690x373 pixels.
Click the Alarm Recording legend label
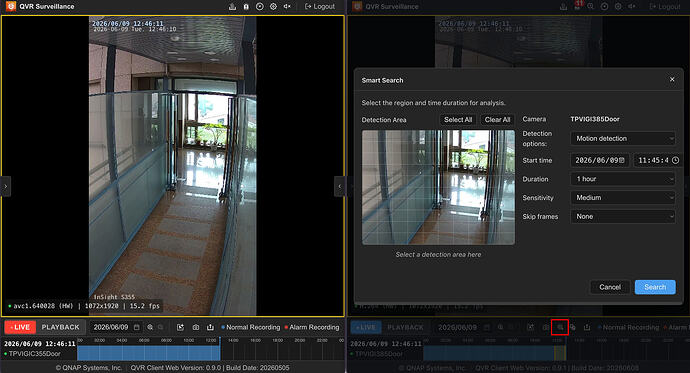(314, 327)
